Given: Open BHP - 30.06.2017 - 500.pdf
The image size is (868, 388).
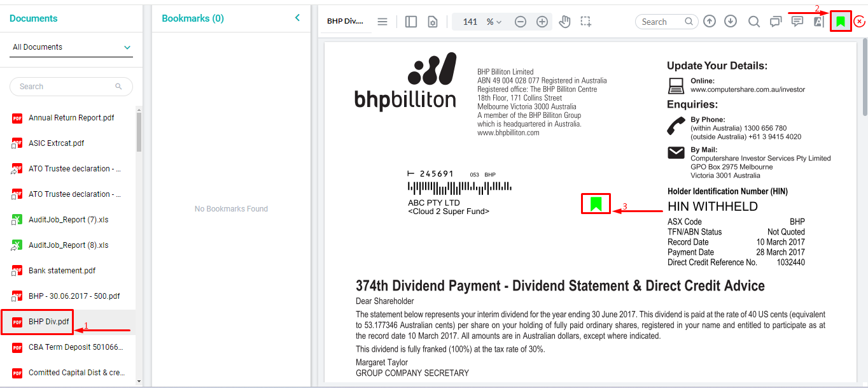Looking at the screenshot, I should point(74,296).
